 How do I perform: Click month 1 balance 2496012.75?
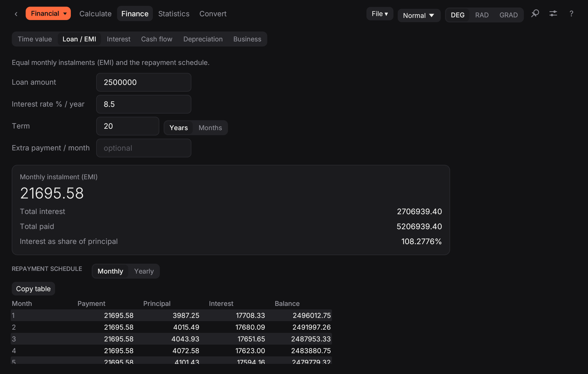312,315
